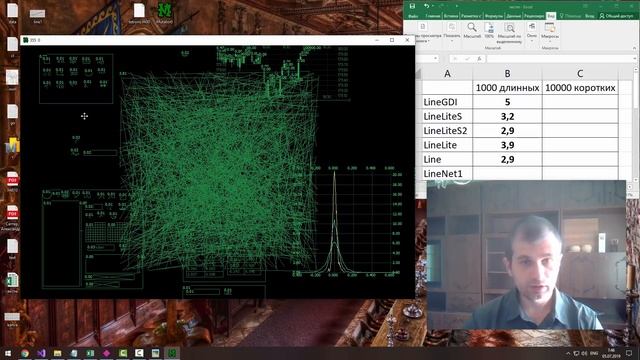Click the Общий доступ share button in Excel

click(x=616, y=16)
